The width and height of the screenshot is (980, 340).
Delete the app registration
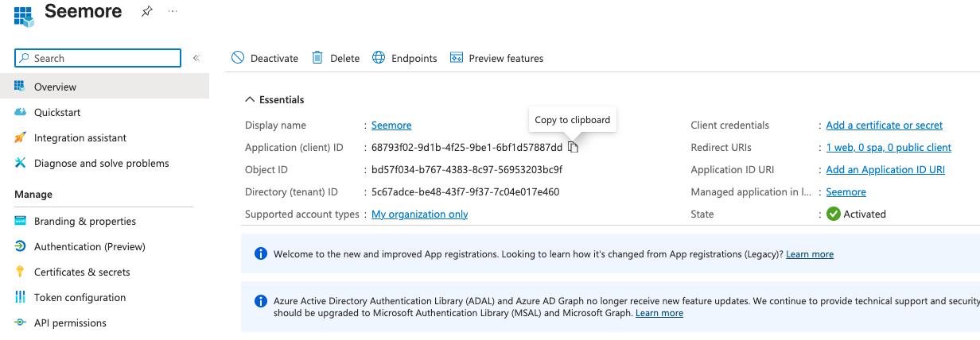coord(336,58)
